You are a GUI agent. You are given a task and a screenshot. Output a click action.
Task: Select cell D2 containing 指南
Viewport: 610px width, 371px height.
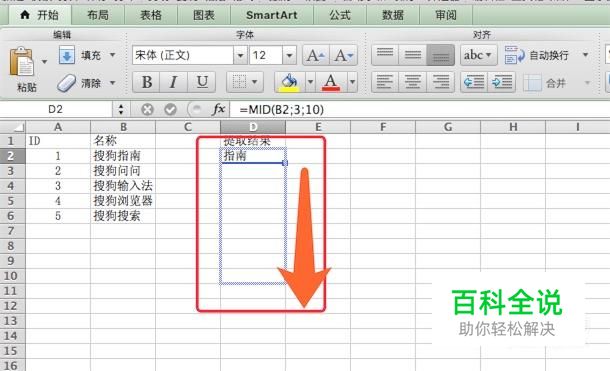(253, 156)
